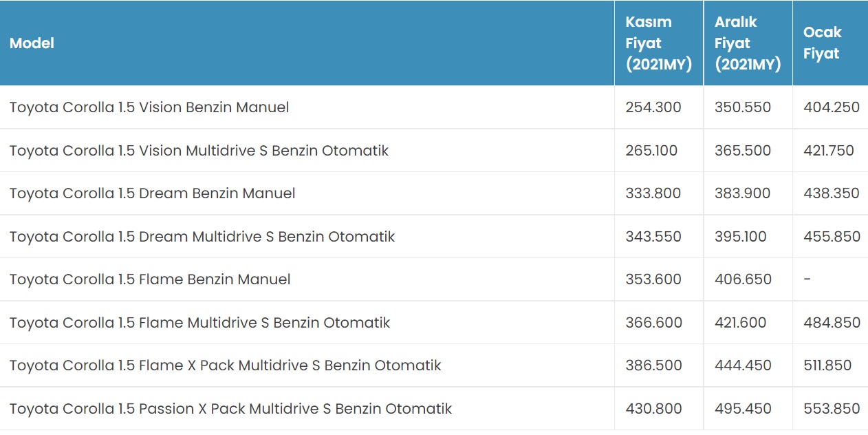Click the 386.500 Kasım price cell
The width and height of the screenshot is (868, 435).
click(x=653, y=365)
